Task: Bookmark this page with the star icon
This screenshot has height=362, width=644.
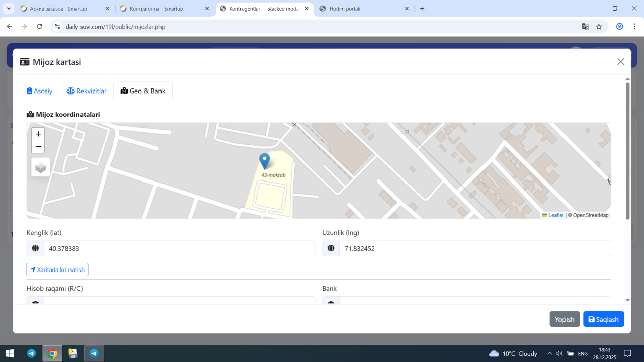Action: 599,27
